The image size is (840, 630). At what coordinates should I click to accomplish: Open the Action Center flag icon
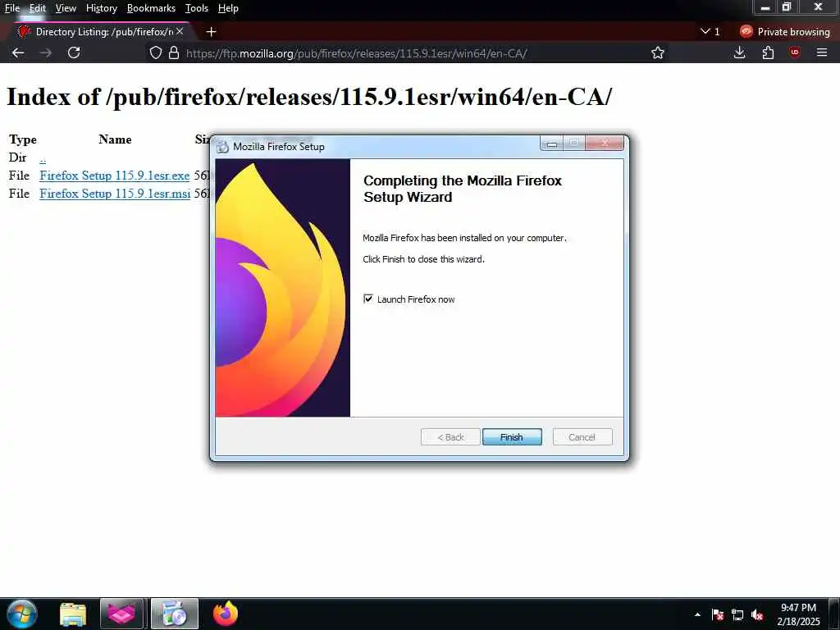(x=718, y=615)
